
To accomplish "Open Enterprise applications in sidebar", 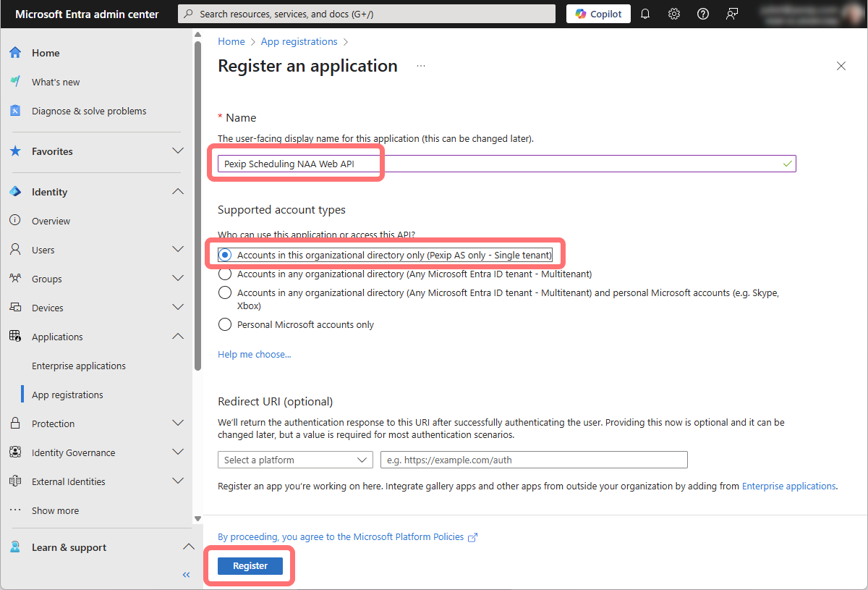I will [x=79, y=366].
